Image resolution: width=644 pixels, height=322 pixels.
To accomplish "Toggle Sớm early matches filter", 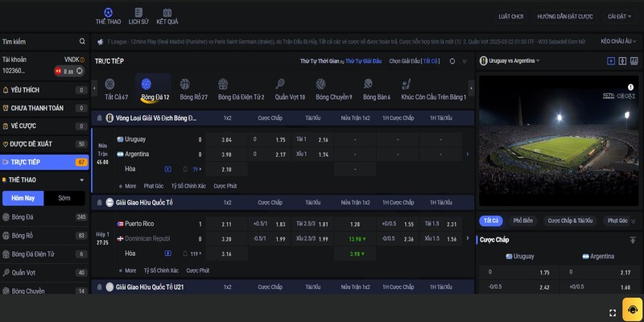I will pyautogui.click(x=64, y=198).
